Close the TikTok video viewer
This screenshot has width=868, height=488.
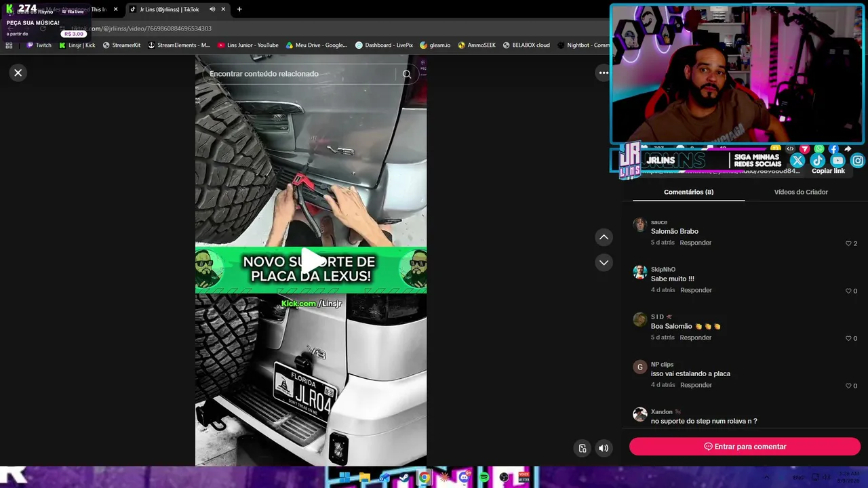pos(18,73)
